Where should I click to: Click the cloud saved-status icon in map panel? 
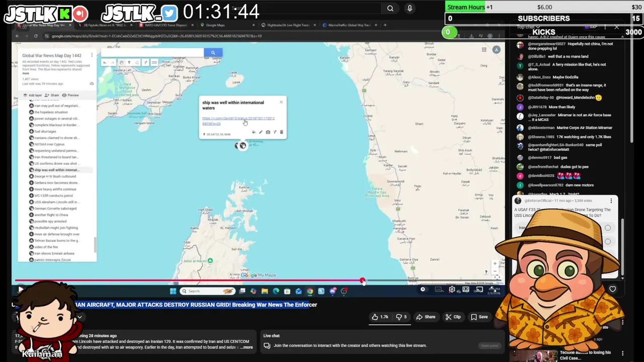pyautogui.click(x=92, y=83)
